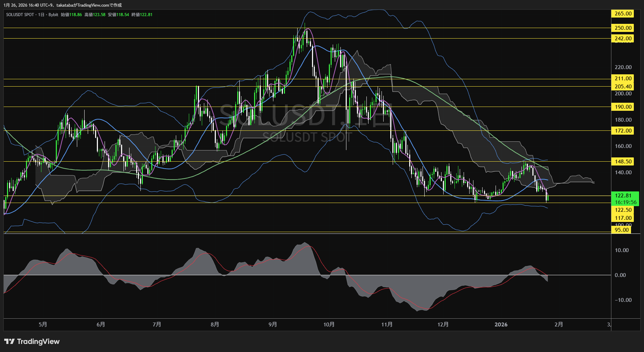The width and height of the screenshot is (644, 352).
Task: Click the 265.00 yellow price label
Action: [x=623, y=14]
